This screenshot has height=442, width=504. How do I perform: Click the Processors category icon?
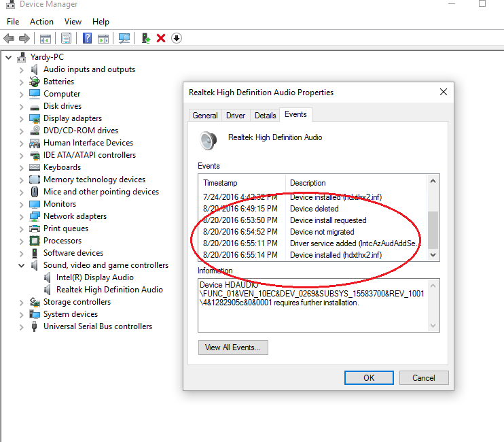pyautogui.click(x=35, y=241)
